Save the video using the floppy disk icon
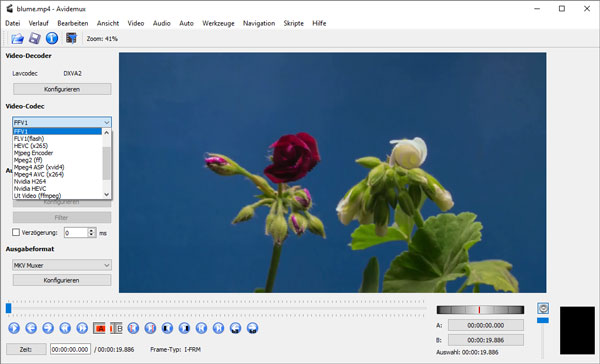 tap(34, 38)
